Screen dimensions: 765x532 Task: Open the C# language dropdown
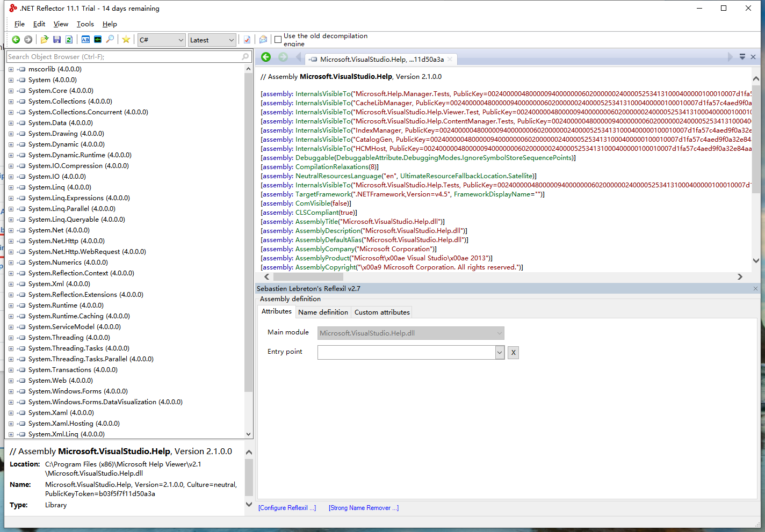[x=161, y=40]
